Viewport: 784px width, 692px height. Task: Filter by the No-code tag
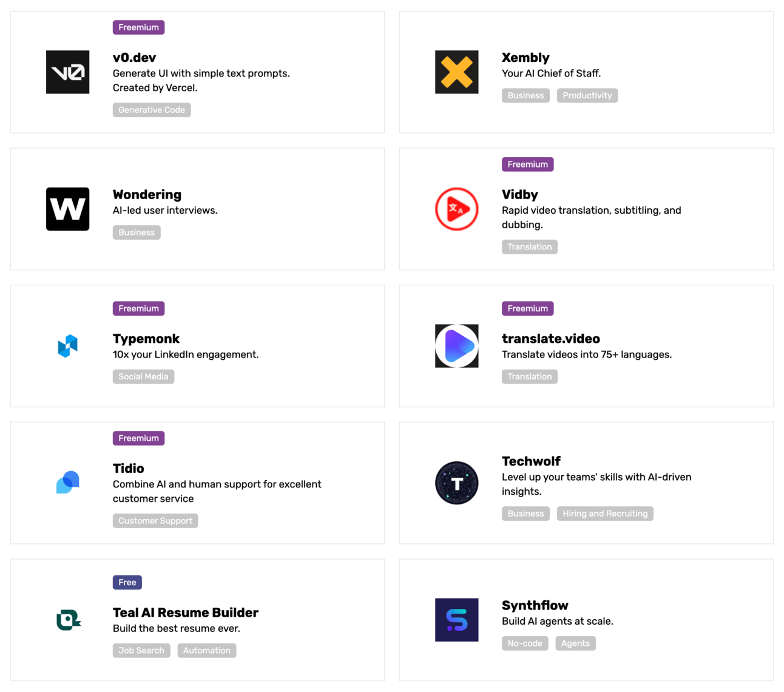pos(525,643)
